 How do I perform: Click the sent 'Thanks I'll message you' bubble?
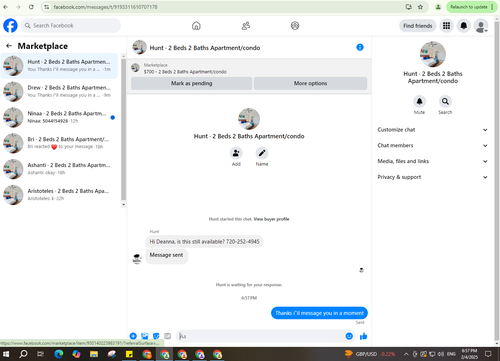point(319,313)
